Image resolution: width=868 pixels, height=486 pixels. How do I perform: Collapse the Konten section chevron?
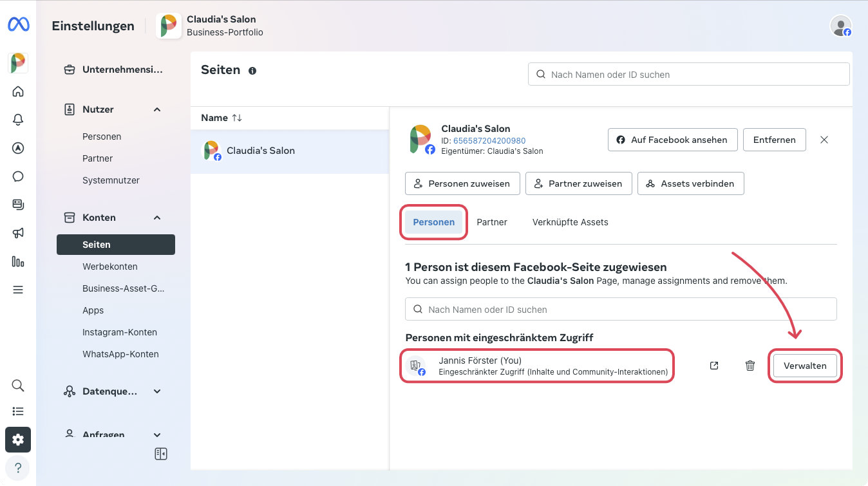(x=157, y=218)
